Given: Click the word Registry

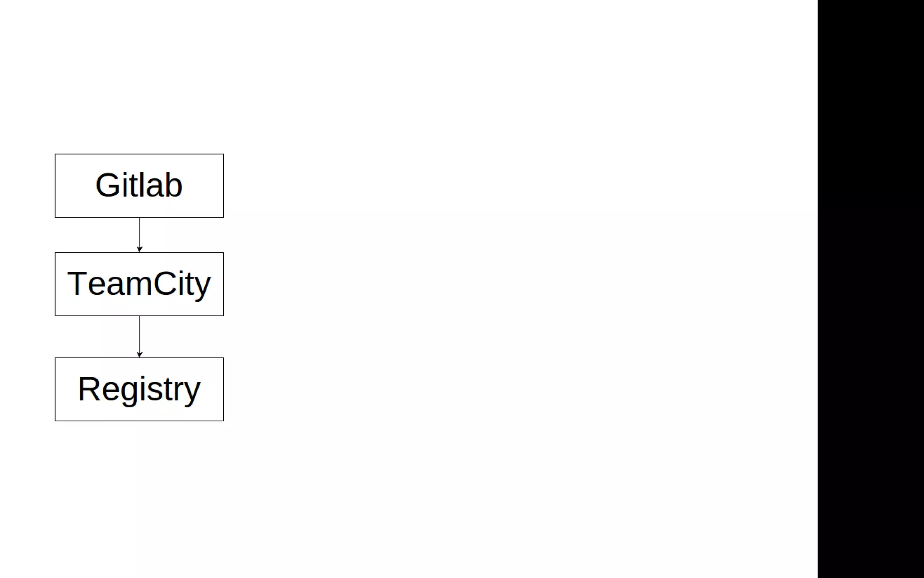Looking at the screenshot, I should point(139,390).
